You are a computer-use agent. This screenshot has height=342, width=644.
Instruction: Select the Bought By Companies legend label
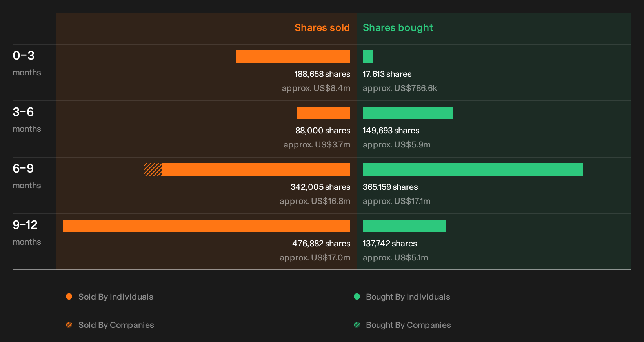pos(408,325)
